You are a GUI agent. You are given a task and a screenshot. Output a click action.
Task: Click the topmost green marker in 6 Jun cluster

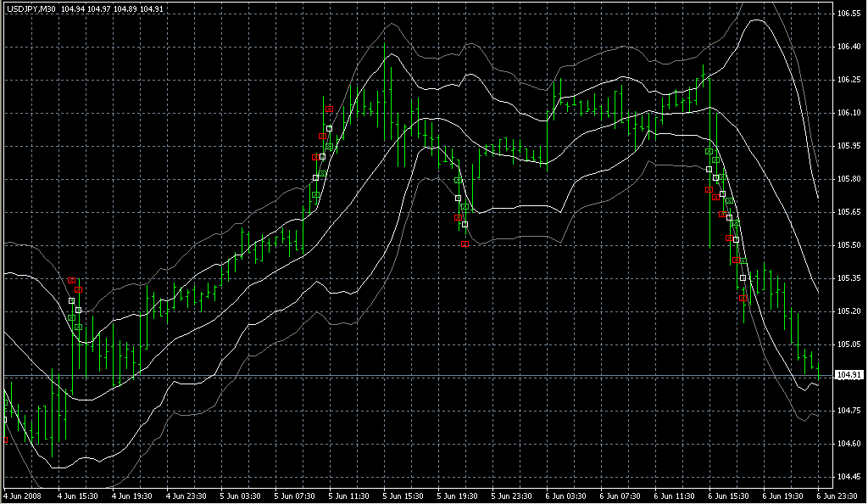pyautogui.click(x=709, y=151)
